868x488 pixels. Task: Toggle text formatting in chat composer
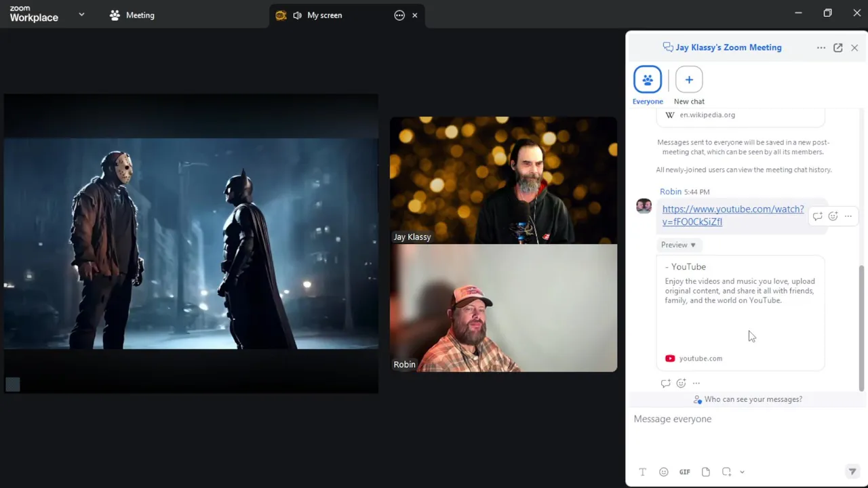click(x=643, y=472)
